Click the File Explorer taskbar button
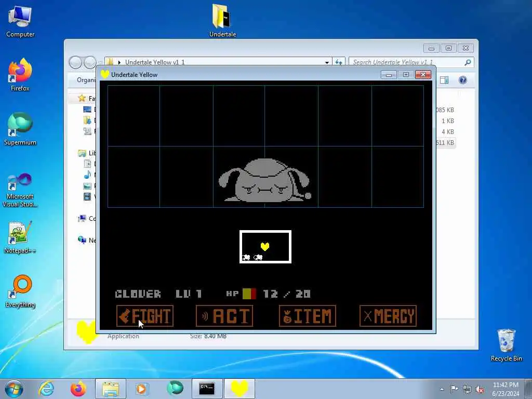 click(110, 389)
